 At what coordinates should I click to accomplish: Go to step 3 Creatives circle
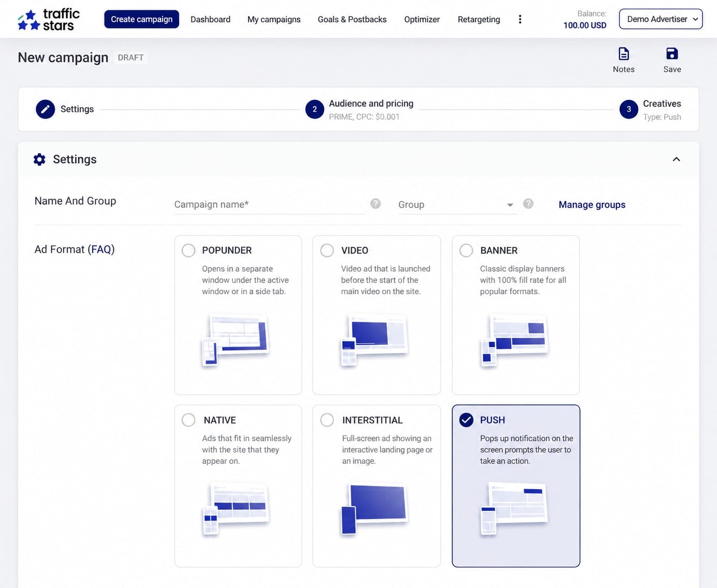[629, 109]
